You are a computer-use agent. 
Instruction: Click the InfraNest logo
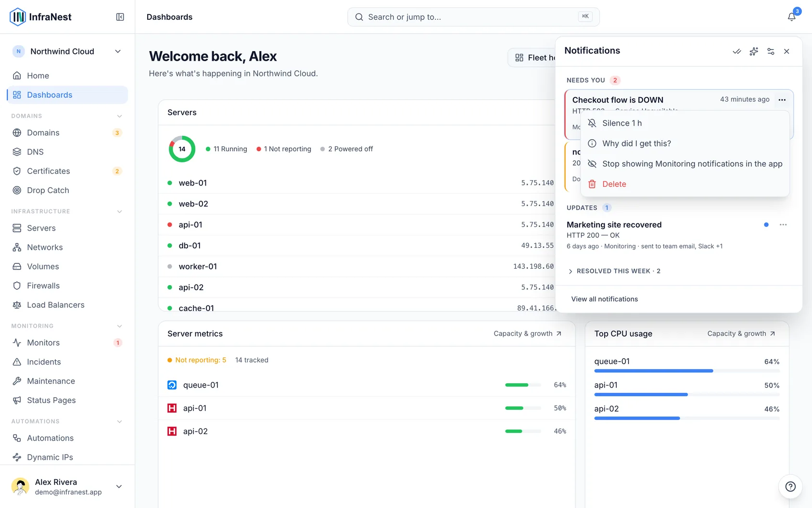(40, 17)
